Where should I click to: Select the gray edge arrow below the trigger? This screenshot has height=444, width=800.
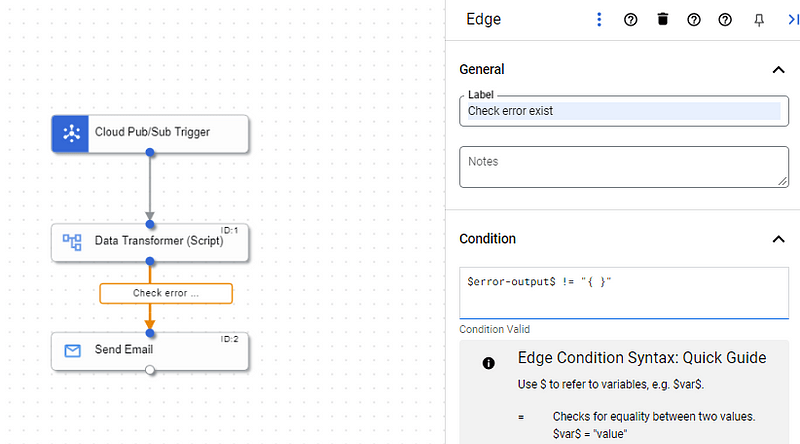pos(150,190)
